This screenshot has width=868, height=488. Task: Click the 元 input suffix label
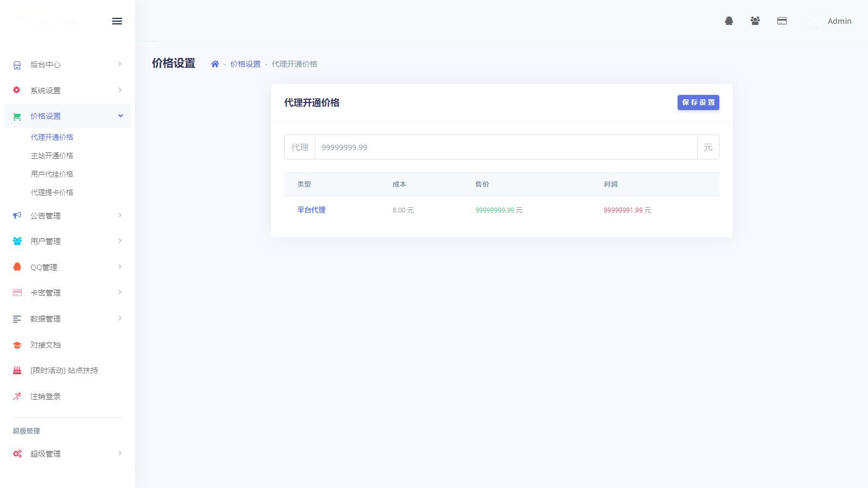click(708, 147)
